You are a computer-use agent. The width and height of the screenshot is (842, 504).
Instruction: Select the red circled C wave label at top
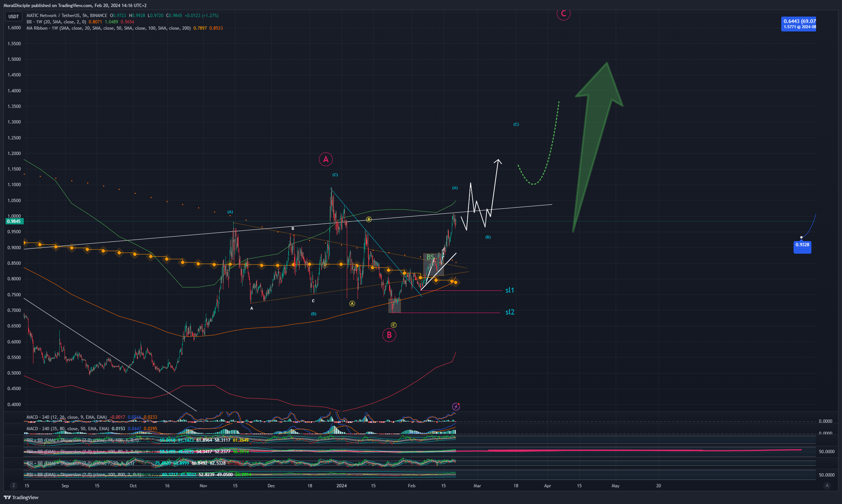coord(563,14)
